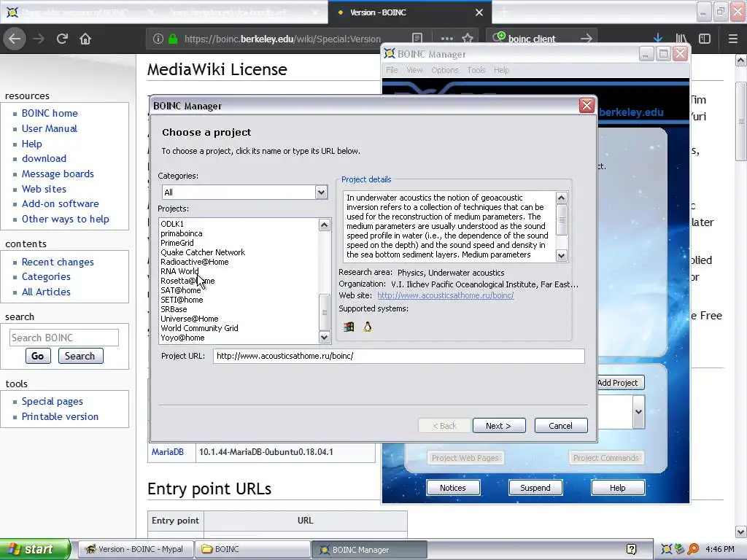Submit search bar with the go arrow
Viewport: 747px width, 560px height.
point(587,39)
